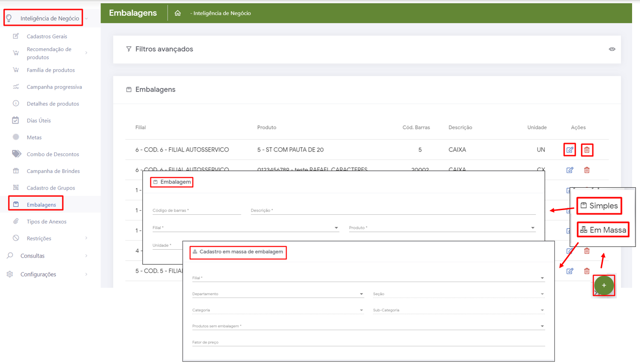Toggle filter visibility with the eye icon
The width and height of the screenshot is (640, 364).
click(x=612, y=49)
